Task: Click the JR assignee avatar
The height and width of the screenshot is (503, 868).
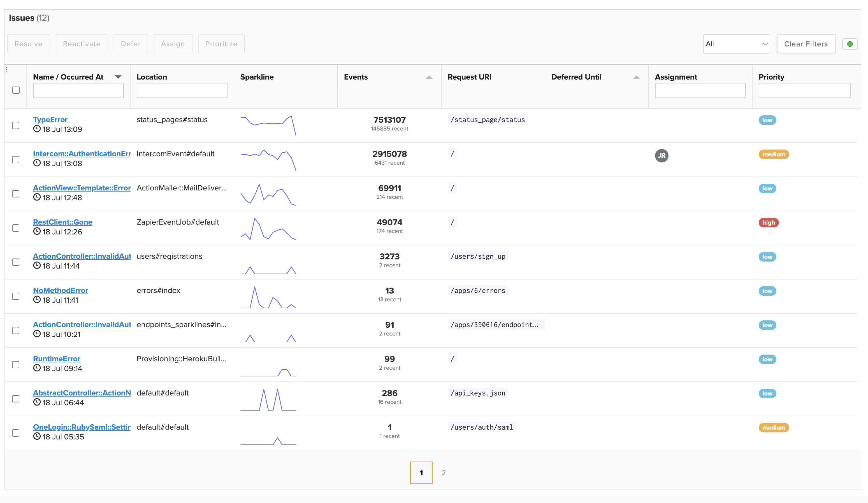Action: (x=662, y=156)
